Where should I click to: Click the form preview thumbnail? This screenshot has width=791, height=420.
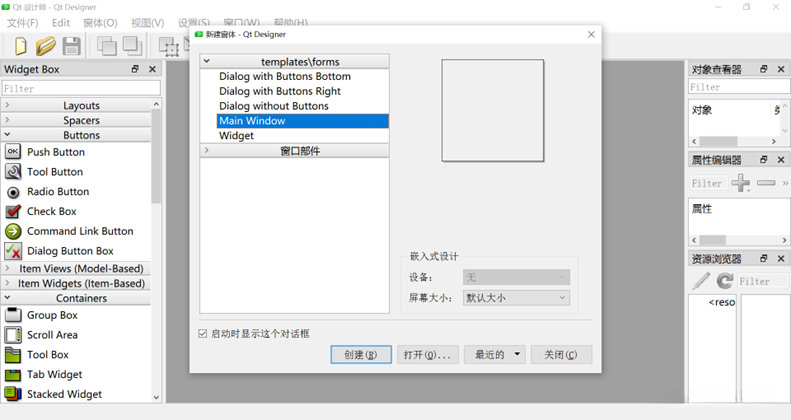coord(493,110)
